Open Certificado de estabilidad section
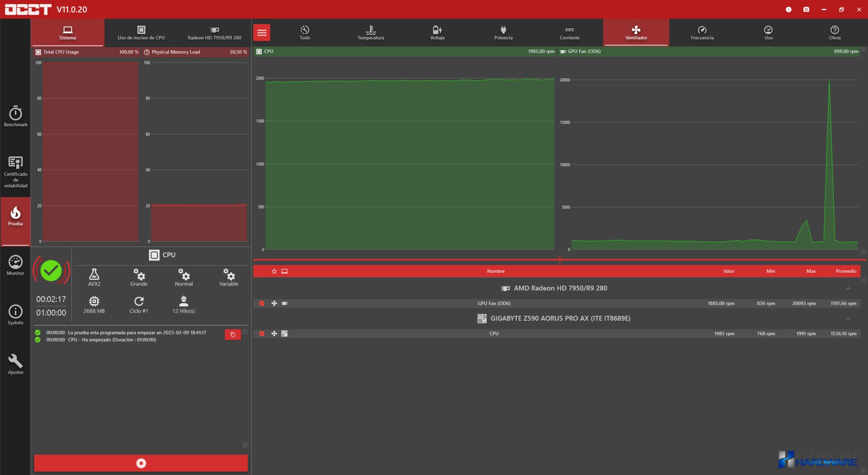The image size is (868, 475). [15, 171]
